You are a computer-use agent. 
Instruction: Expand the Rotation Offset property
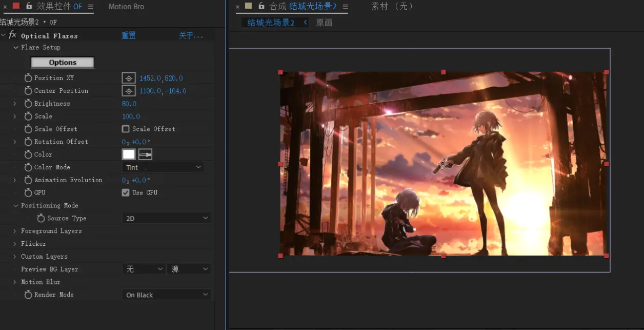coord(15,142)
